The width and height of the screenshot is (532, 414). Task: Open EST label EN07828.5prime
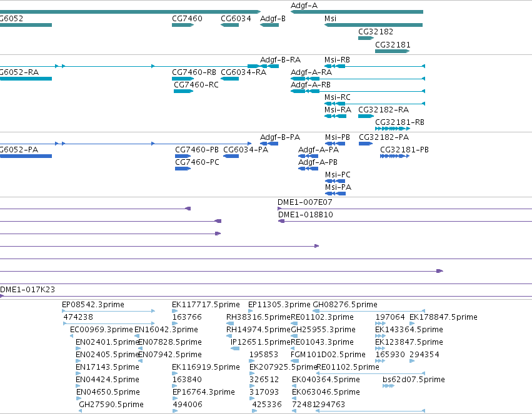pos(169,343)
